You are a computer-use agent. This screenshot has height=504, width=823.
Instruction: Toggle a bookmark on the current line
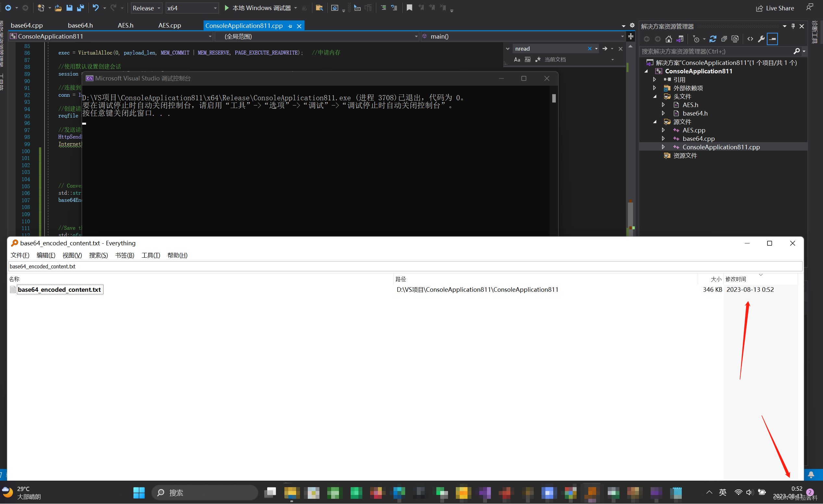409,8
